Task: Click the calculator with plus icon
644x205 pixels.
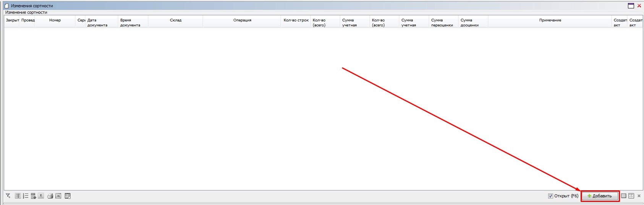Action: [x=34, y=196]
